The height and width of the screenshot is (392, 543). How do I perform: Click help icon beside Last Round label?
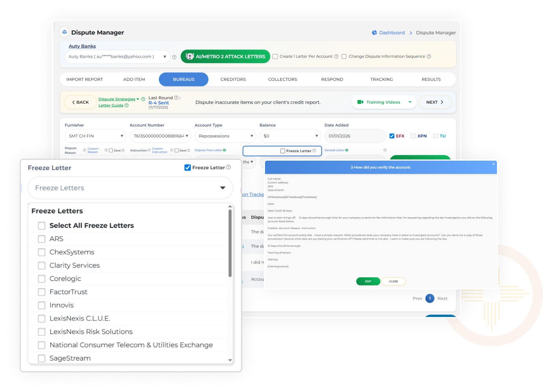[x=176, y=98]
